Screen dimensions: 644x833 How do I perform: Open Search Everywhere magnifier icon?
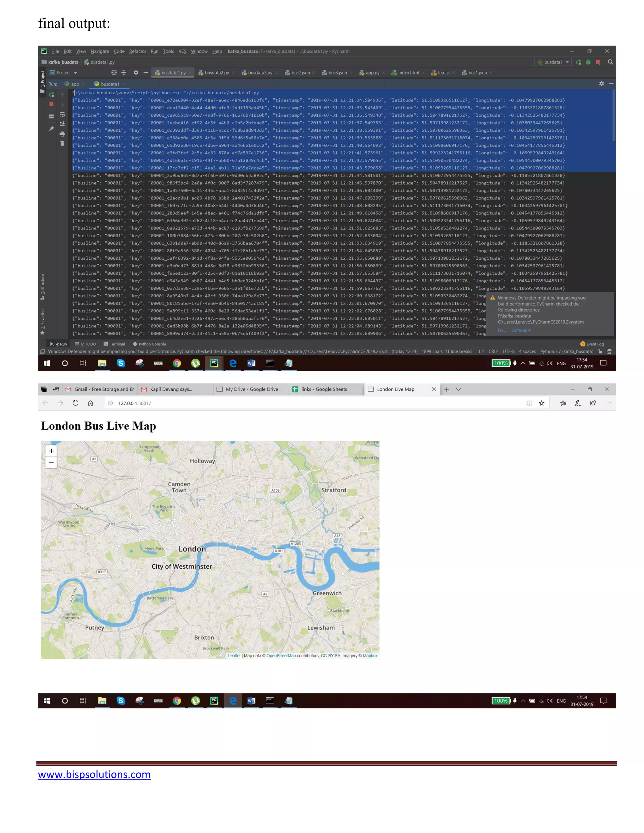point(610,62)
